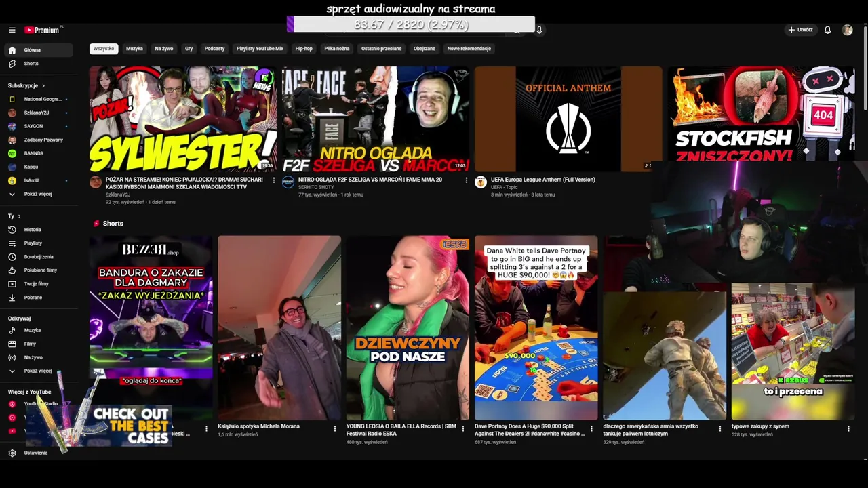
Task: Open IsAmU subscription channel
Action: (40, 180)
